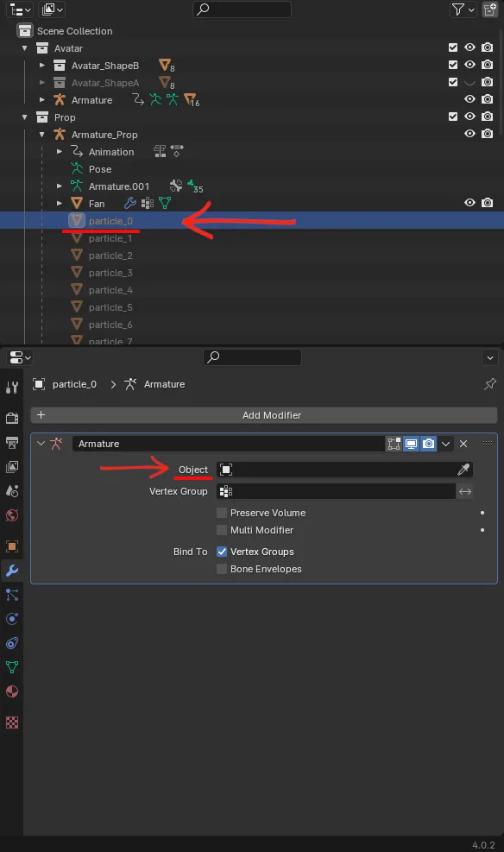Collapse the Armature_Prop tree item
This screenshot has height=852, width=504.
pyautogui.click(x=41, y=135)
